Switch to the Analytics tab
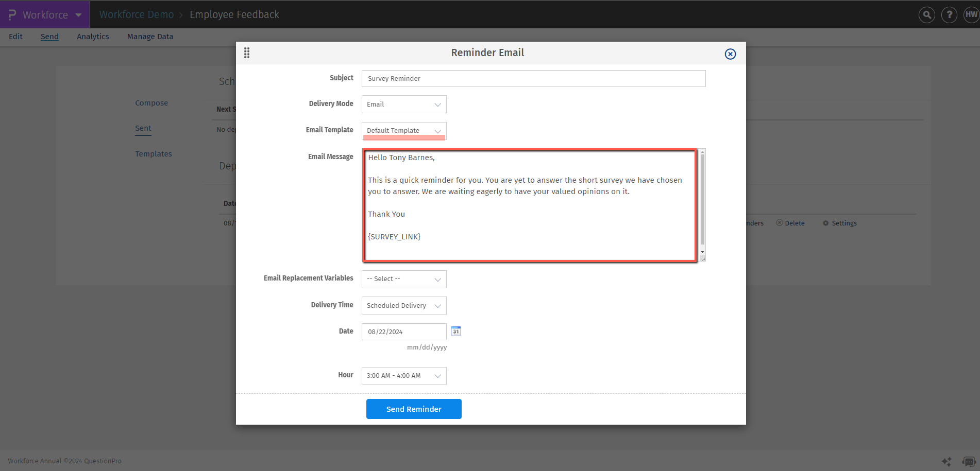This screenshot has width=980, height=471. tap(93, 36)
